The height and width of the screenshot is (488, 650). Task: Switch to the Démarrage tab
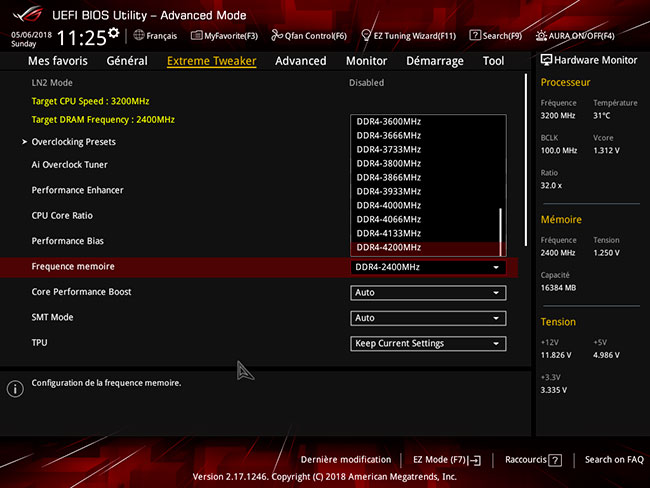[435, 61]
